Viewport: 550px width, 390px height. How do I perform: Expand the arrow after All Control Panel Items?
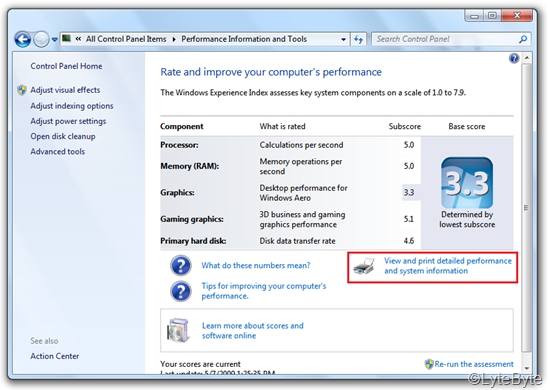174,39
